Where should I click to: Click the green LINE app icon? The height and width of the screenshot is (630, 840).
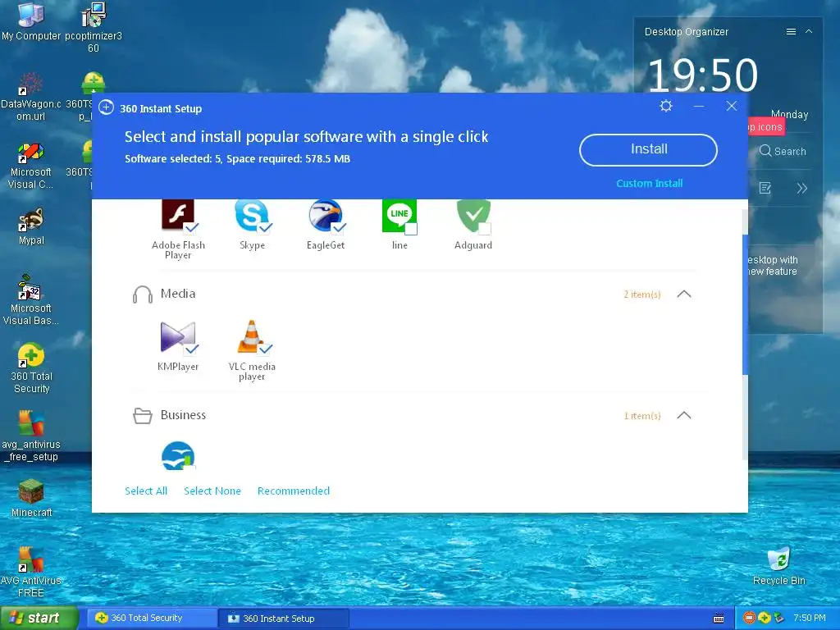(x=399, y=215)
